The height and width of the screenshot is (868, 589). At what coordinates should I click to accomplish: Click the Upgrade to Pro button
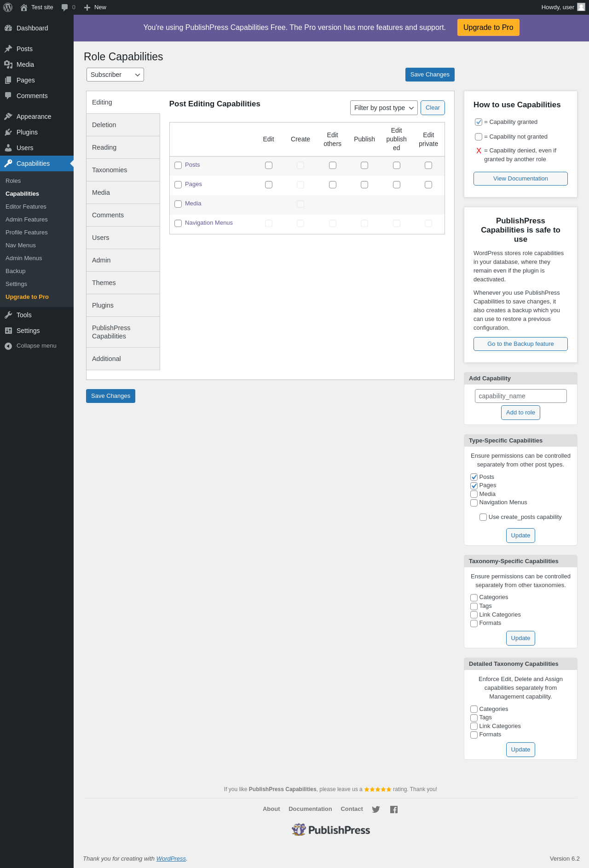488,28
